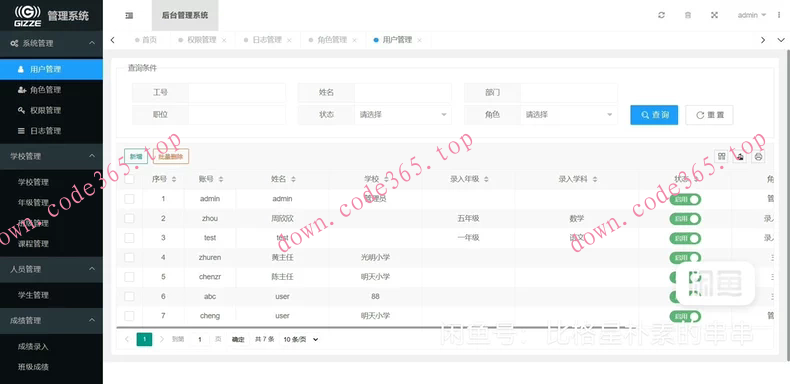Click the refresh icon in top bar
The width and height of the screenshot is (790, 384).
point(662,15)
